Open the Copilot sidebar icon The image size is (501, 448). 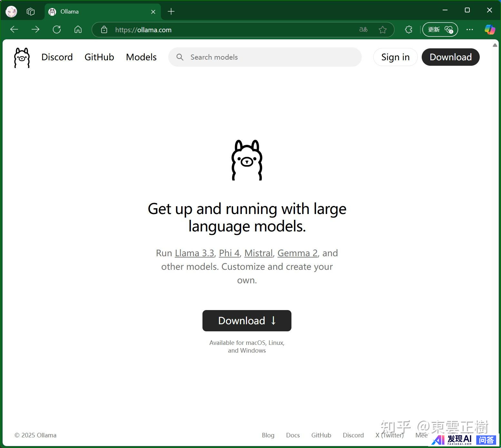click(490, 30)
